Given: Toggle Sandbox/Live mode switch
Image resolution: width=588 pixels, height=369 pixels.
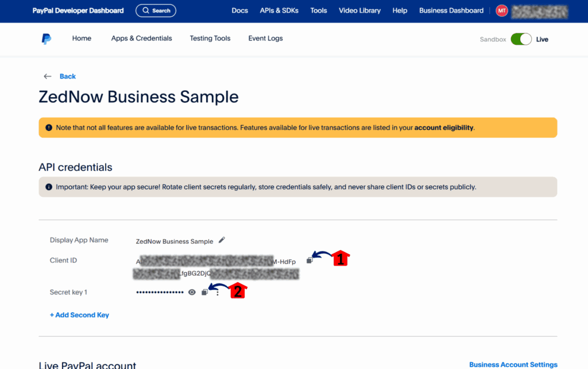Looking at the screenshot, I should 521,39.
